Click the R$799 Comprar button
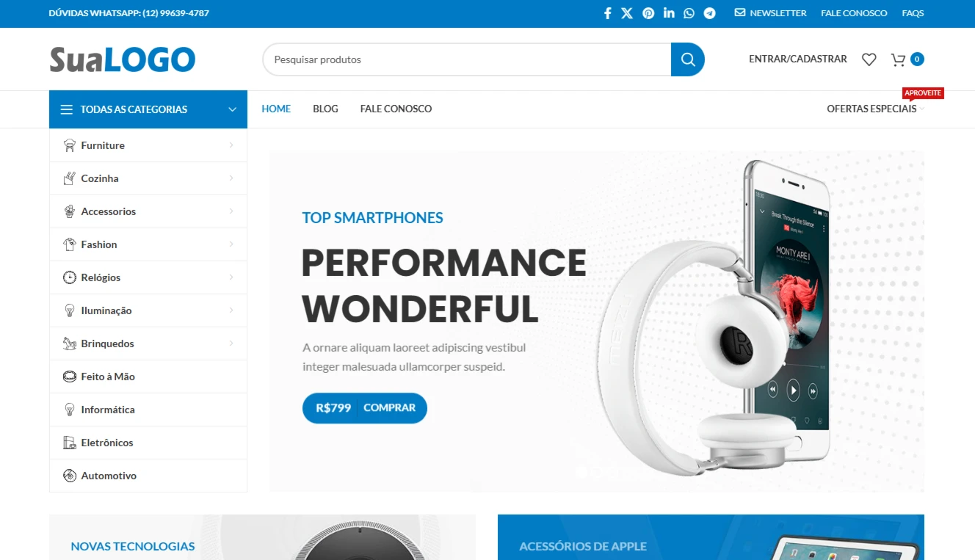975x560 pixels. tap(365, 408)
